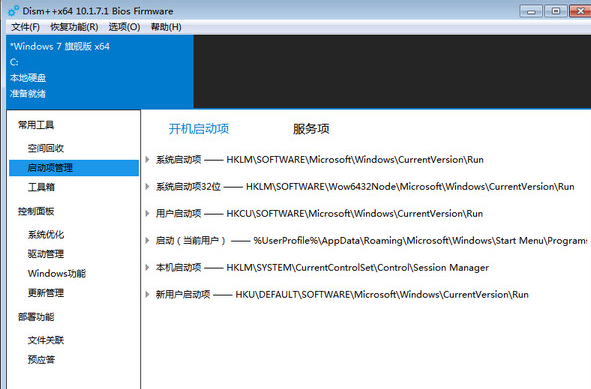Open the 选项(O) menu
Screen dimensions: 591x389
point(124,27)
